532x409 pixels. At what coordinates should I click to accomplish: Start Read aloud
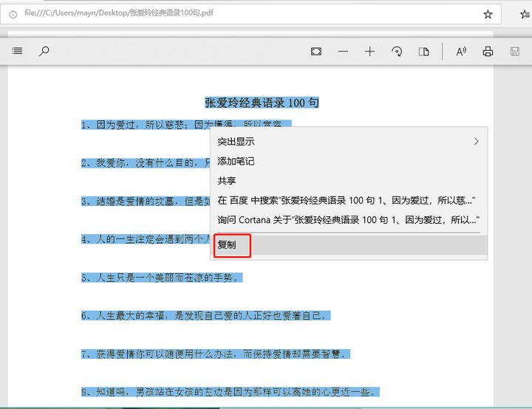(x=461, y=52)
